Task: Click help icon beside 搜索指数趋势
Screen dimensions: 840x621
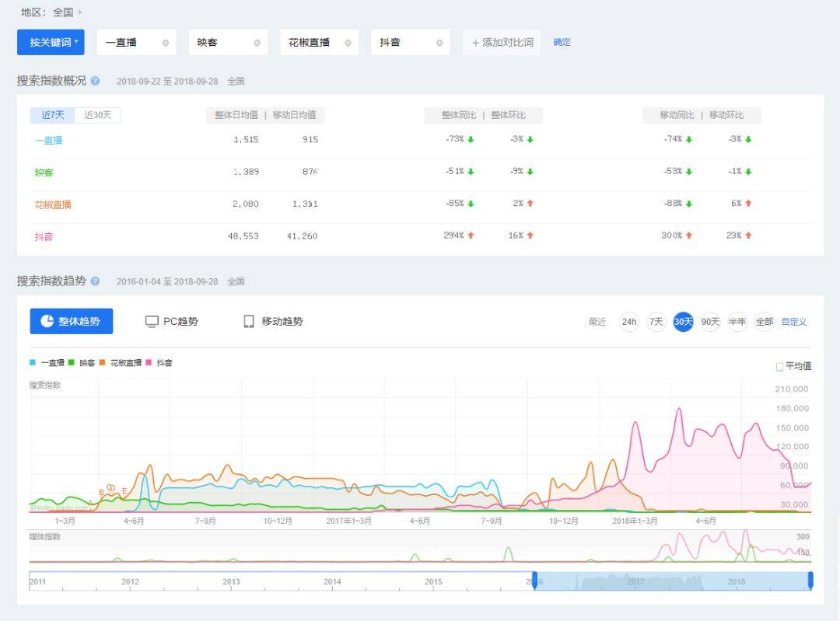Action: 95,281
